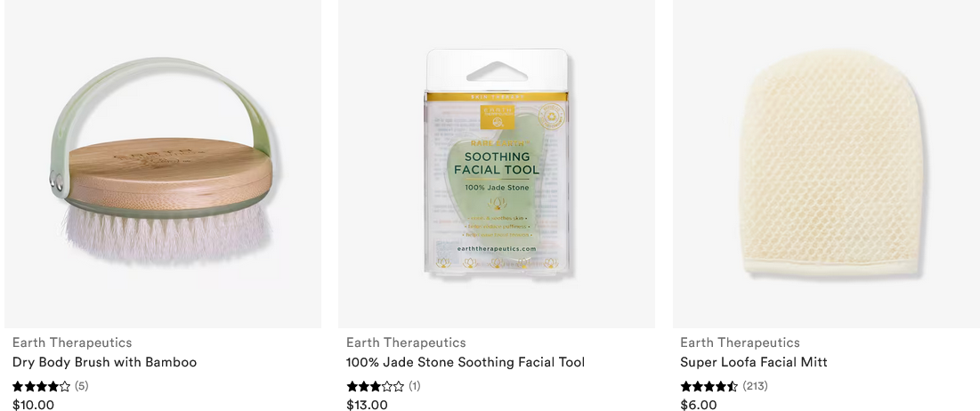980x411 pixels.
Task: Open the (5) reviews count
Action: 82,386
